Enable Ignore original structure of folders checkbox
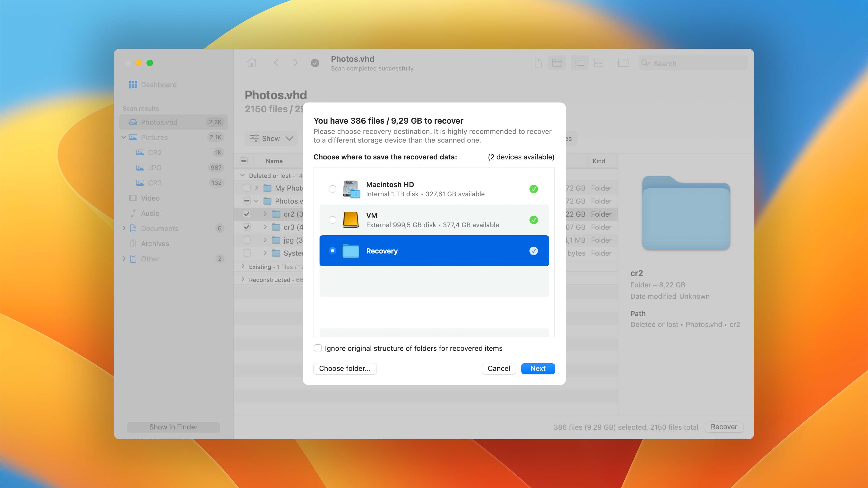868x488 pixels. pyautogui.click(x=318, y=348)
